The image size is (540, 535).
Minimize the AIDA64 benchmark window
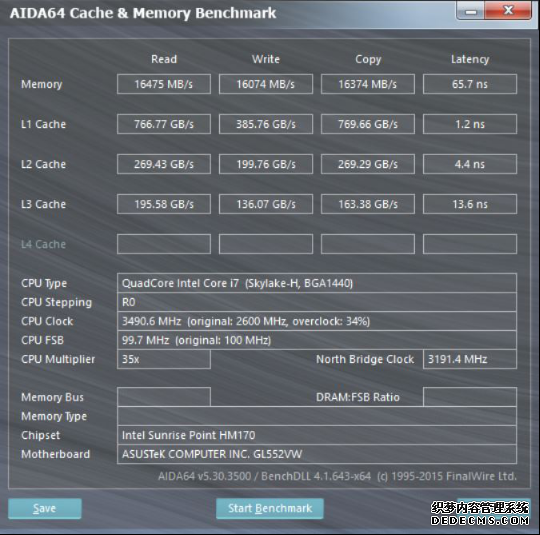coord(470,11)
